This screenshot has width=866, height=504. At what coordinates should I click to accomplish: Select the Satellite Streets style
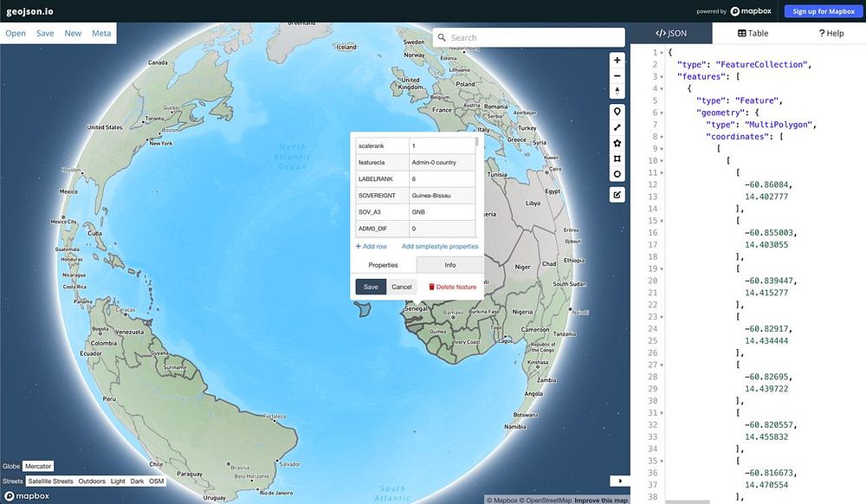(x=50, y=481)
